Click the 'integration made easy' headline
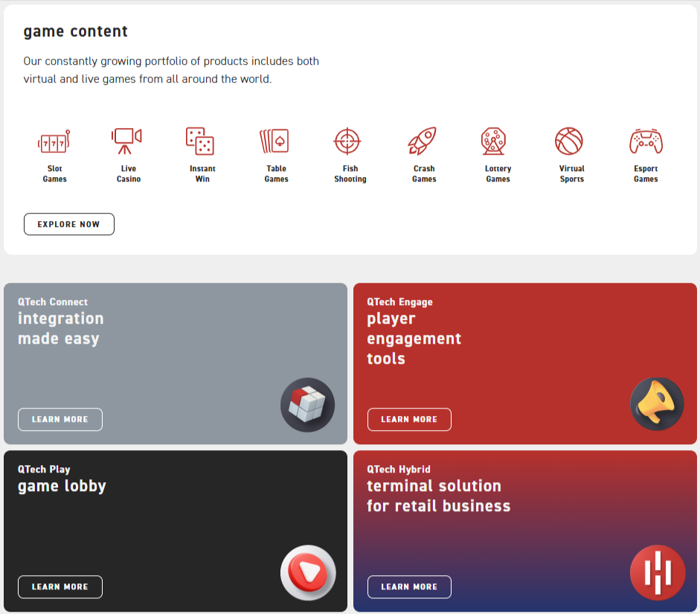This screenshot has width=700, height=614. click(61, 328)
